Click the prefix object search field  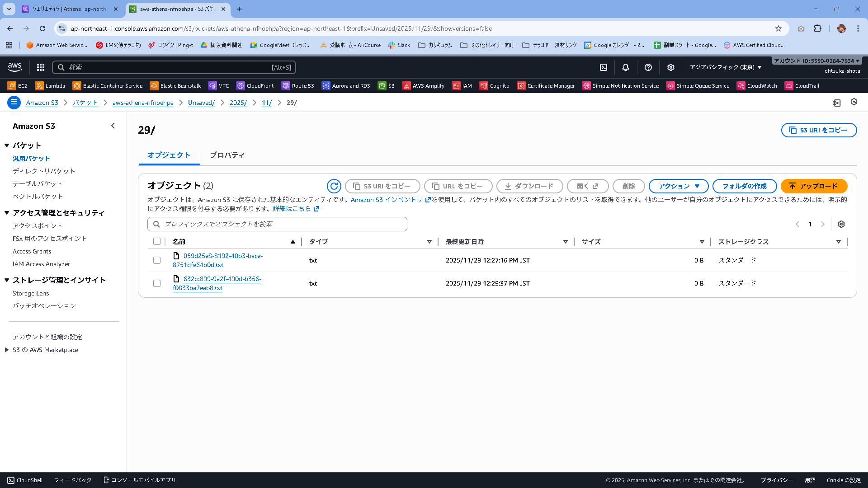277,224
